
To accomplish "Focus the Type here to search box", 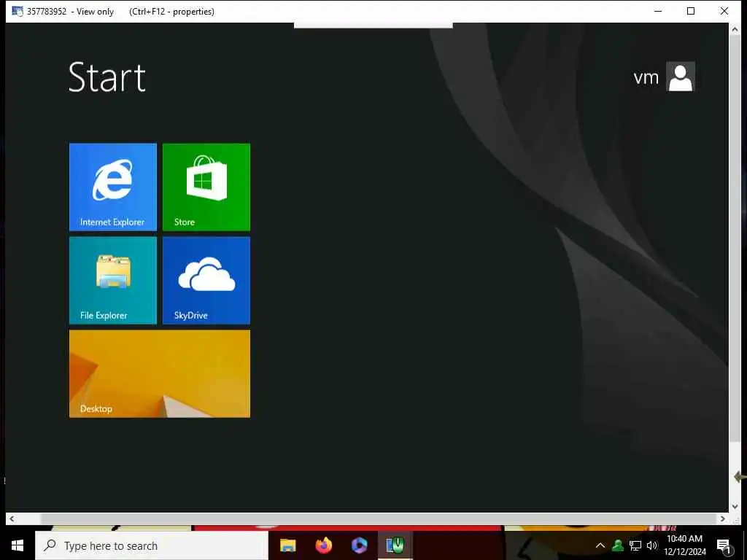I will pos(152,545).
